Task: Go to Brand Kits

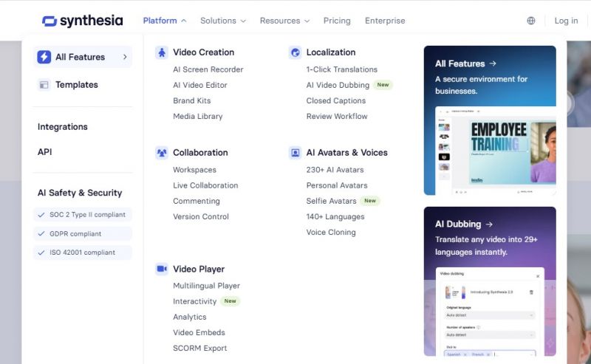Action: pyautogui.click(x=192, y=100)
